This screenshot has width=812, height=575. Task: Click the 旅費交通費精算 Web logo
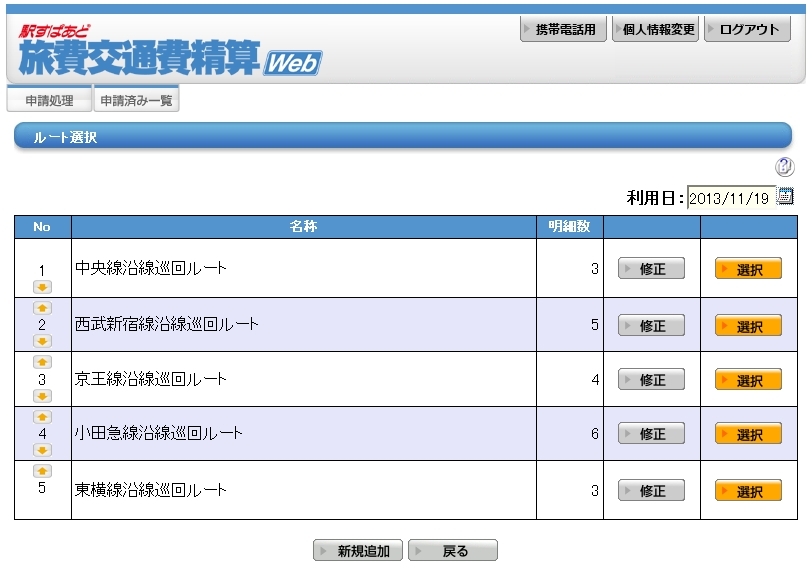point(170,52)
